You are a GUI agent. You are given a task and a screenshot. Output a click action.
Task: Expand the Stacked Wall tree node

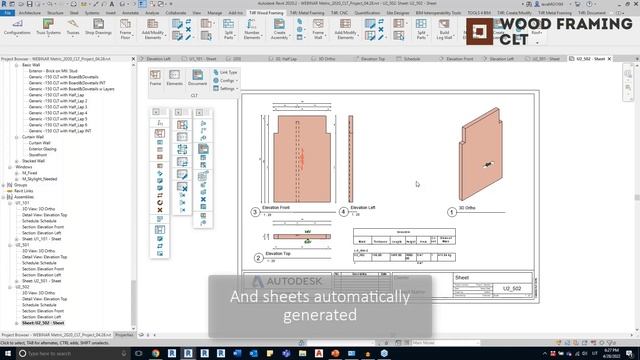pyautogui.click(x=17, y=161)
